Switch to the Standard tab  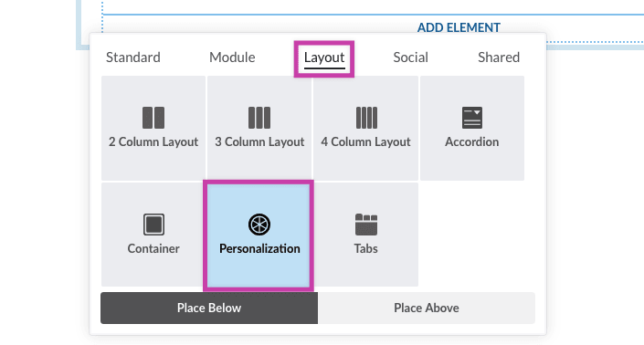(133, 57)
